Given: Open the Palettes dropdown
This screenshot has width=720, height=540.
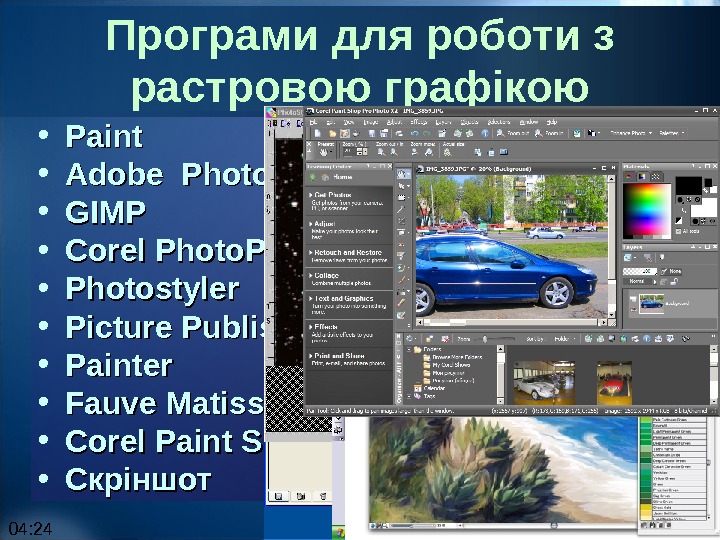Looking at the screenshot, I should [x=672, y=133].
